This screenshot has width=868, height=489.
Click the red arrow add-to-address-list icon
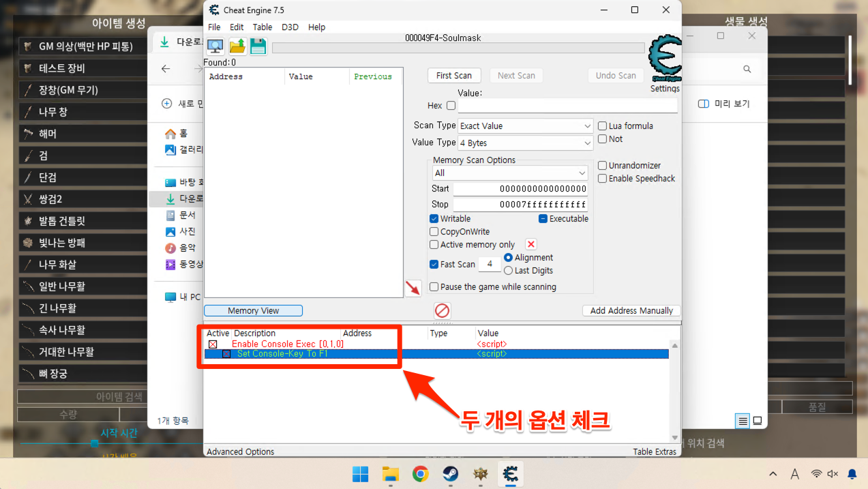[x=413, y=288]
